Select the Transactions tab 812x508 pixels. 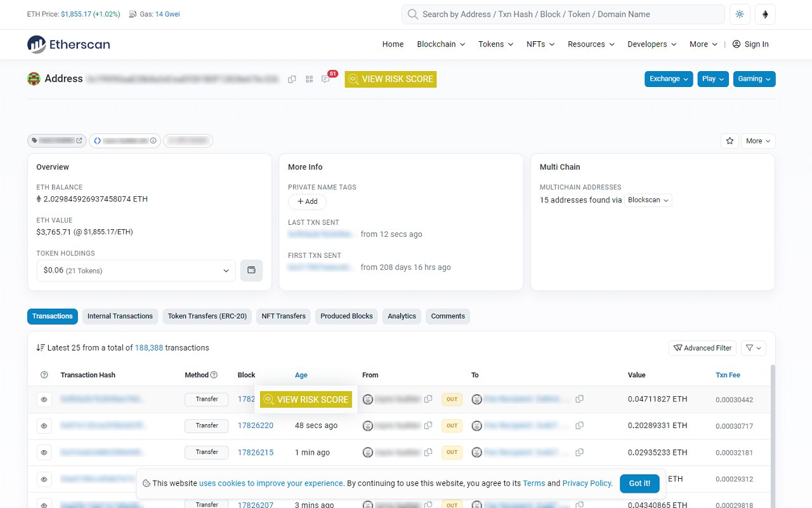tap(53, 316)
